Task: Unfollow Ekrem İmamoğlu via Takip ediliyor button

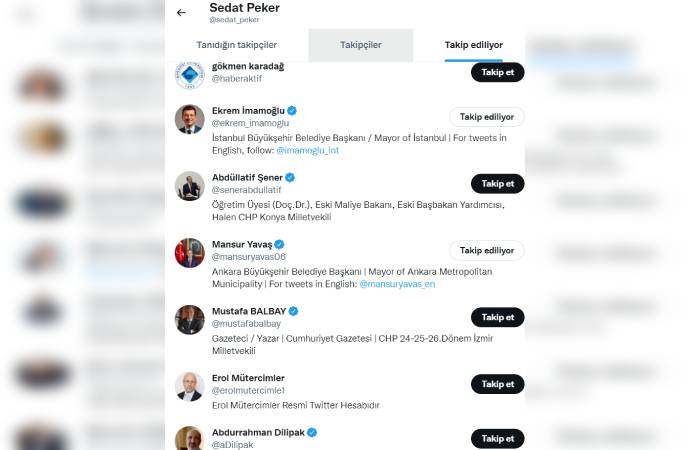Action: tap(486, 117)
